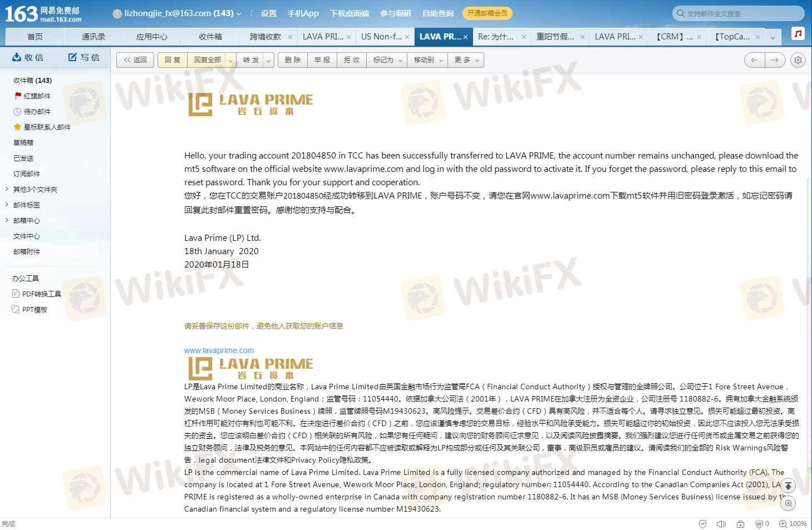Open the 回复全部 dropdown arrow
812x530 pixels.
pos(231,60)
